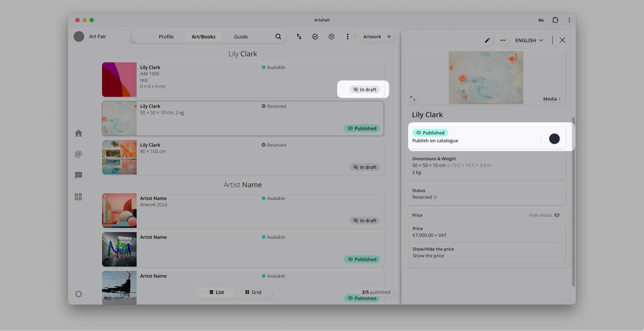Click Published badge on 50 × 50 artwork
Image resolution: width=644 pixels, height=331 pixels.
click(362, 128)
